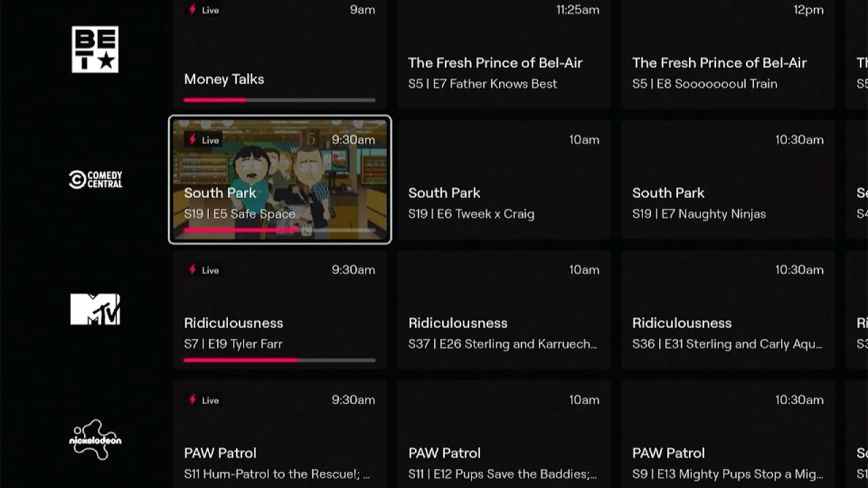Click the South Park Safe Space progress bar
Screen dimensions: 868x488
coord(279,230)
